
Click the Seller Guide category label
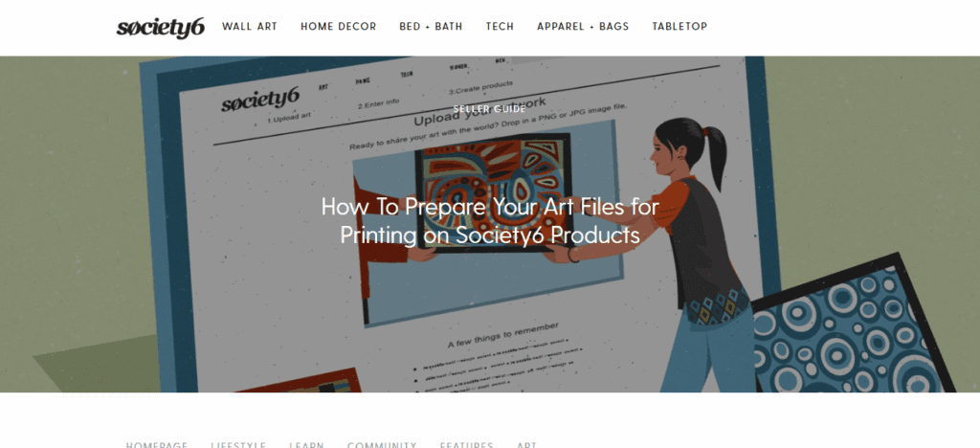490,109
